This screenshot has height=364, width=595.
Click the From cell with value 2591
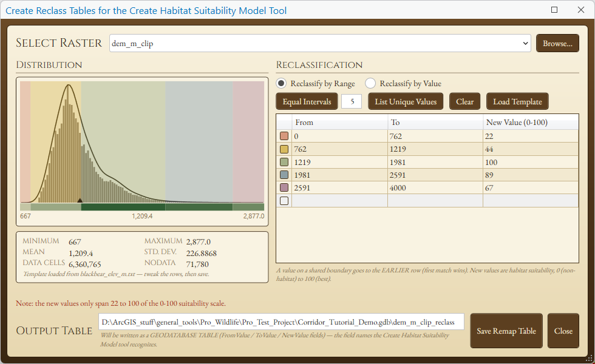[x=339, y=187]
